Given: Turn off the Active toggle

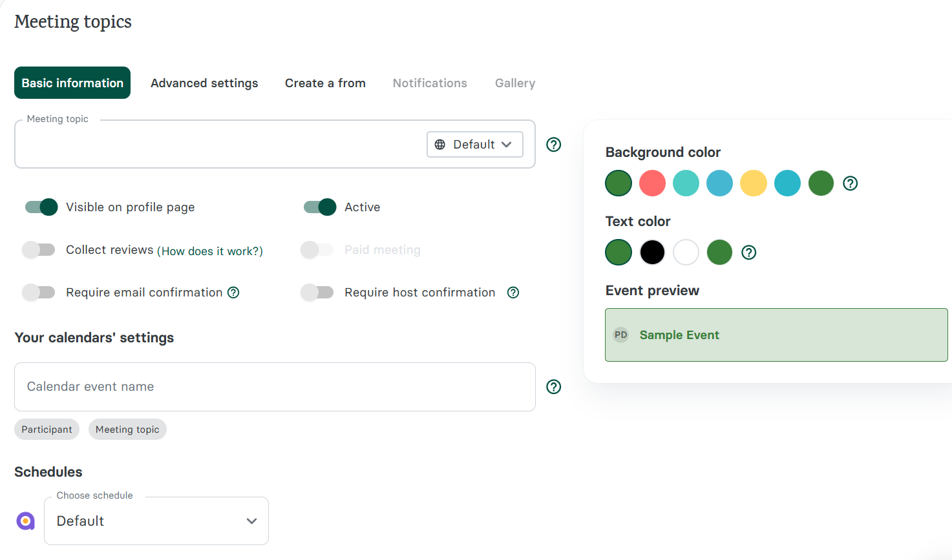Looking at the screenshot, I should click(318, 207).
